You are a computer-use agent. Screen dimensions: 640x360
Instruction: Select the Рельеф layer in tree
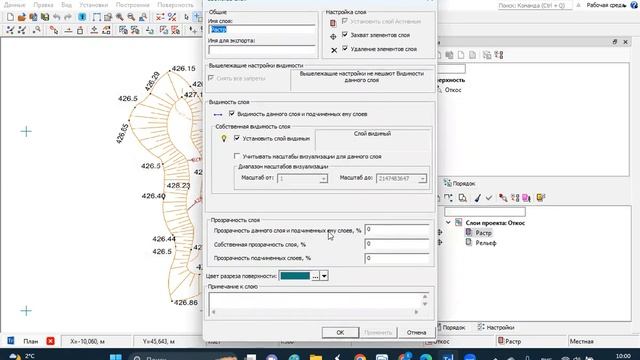pos(486,243)
